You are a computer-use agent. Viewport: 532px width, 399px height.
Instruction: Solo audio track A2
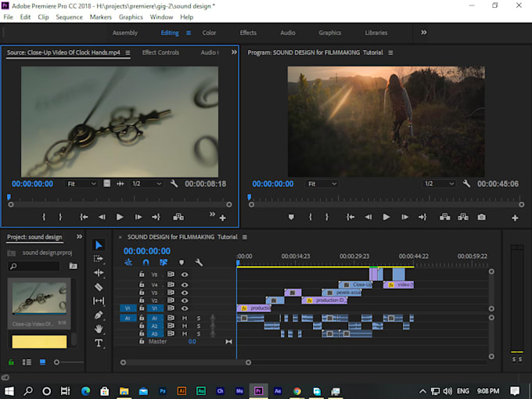coord(199,326)
